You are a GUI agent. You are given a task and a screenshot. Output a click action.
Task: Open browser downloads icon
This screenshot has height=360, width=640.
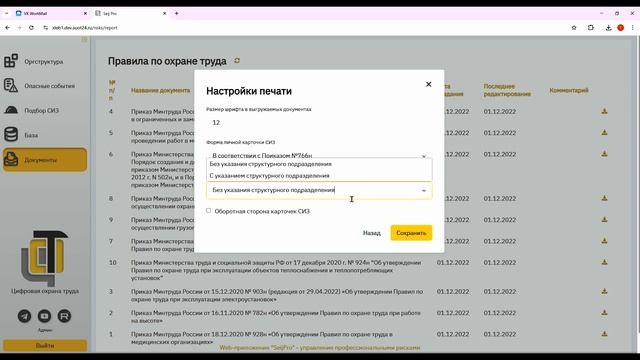[x=608, y=28]
